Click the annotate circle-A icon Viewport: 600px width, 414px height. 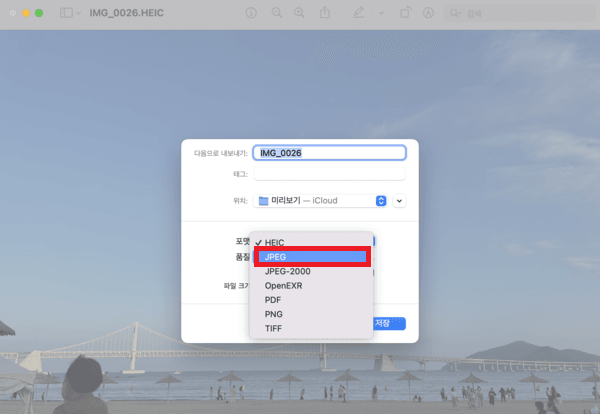(429, 13)
